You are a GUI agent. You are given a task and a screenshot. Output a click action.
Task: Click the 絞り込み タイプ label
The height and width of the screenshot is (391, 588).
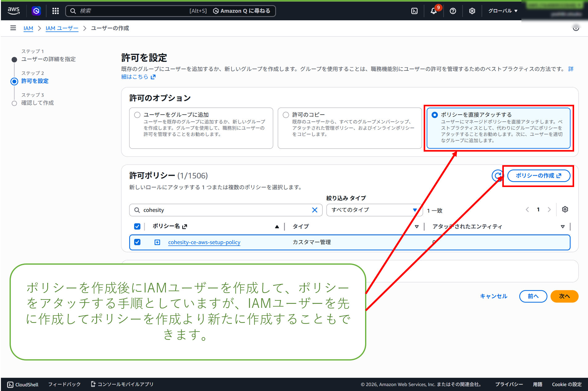(346, 198)
